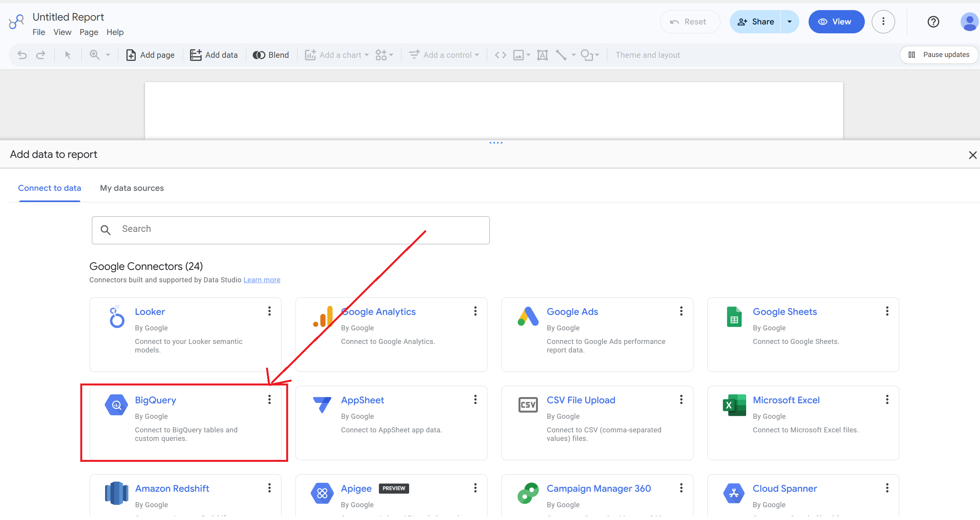
Task: Select the Microsoft Excel connector icon
Action: (734, 405)
